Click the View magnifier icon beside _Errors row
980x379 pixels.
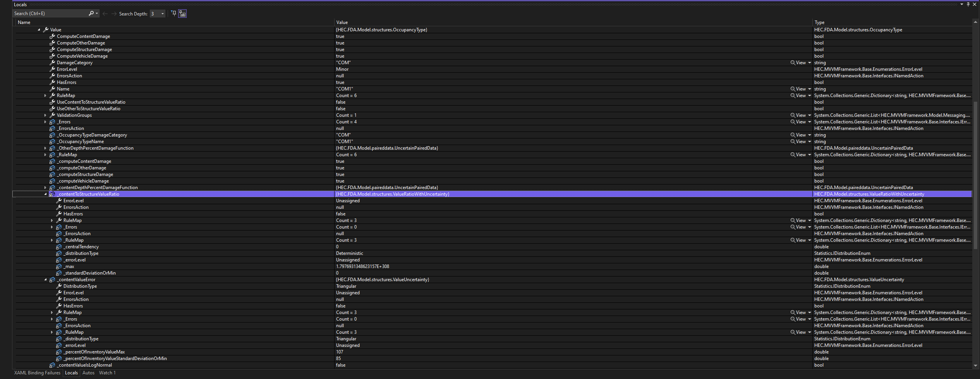click(x=793, y=121)
